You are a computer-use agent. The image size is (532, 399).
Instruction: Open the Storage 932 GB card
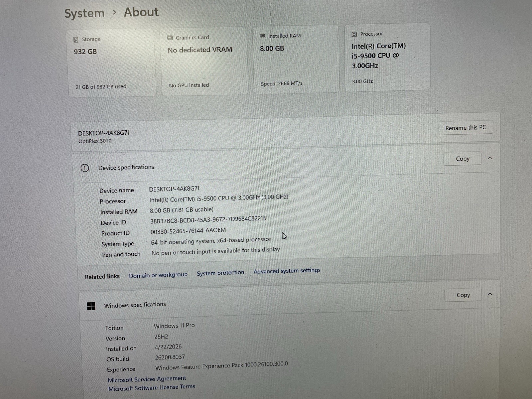tap(111, 63)
